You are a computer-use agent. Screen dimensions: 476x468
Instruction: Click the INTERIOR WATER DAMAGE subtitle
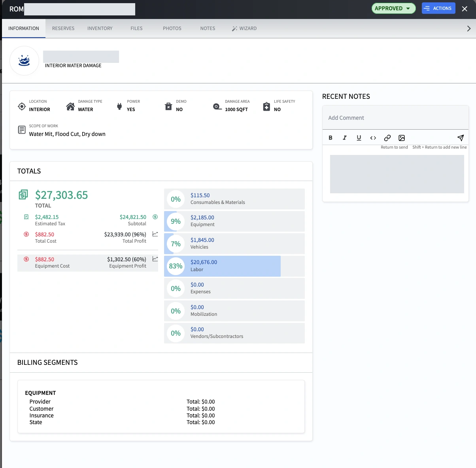[73, 66]
